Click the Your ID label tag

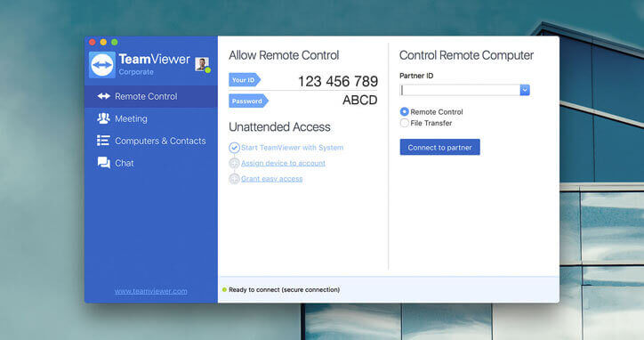click(245, 80)
